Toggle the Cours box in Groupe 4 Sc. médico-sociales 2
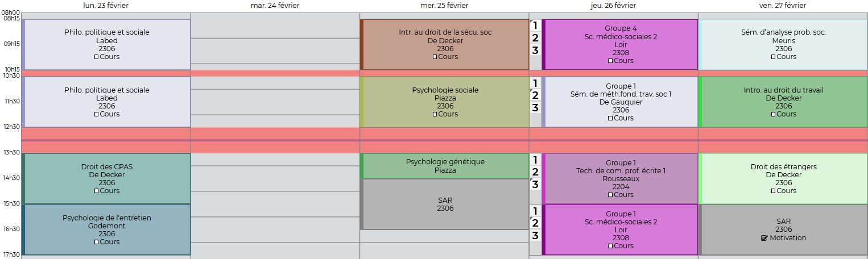The height and width of the screenshot is (259, 868). (610, 61)
